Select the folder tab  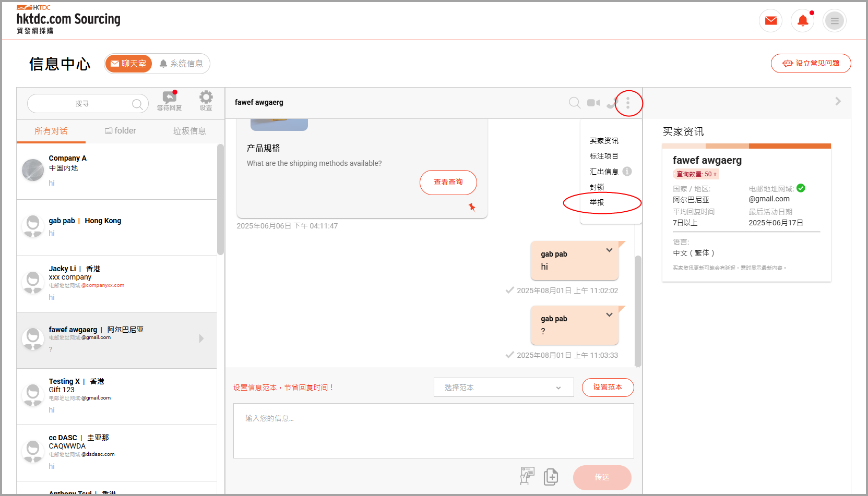[120, 131]
